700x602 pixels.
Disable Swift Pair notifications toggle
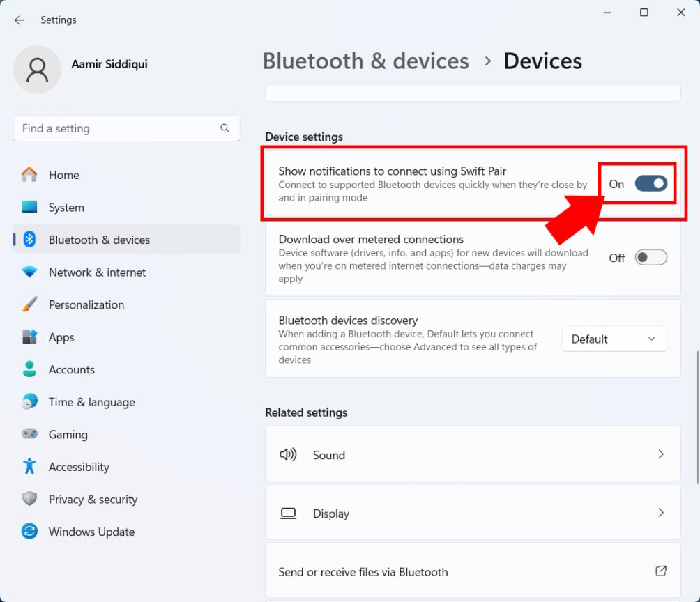point(650,183)
